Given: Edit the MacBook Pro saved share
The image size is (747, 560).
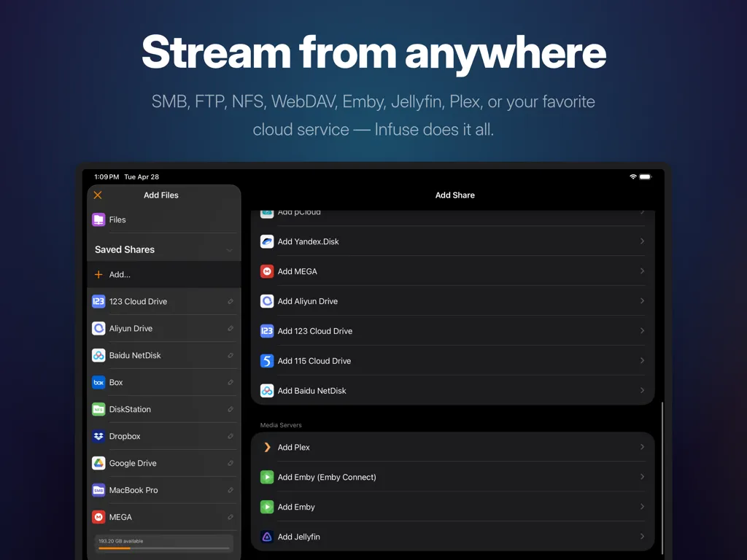Looking at the screenshot, I should tap(231, 490).
